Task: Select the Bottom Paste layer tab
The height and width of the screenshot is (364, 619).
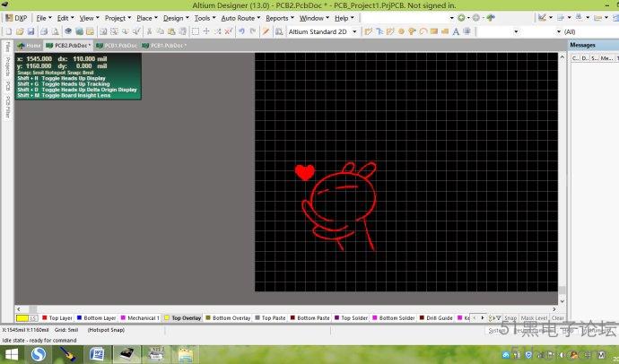Action: (x=310, y=318)
